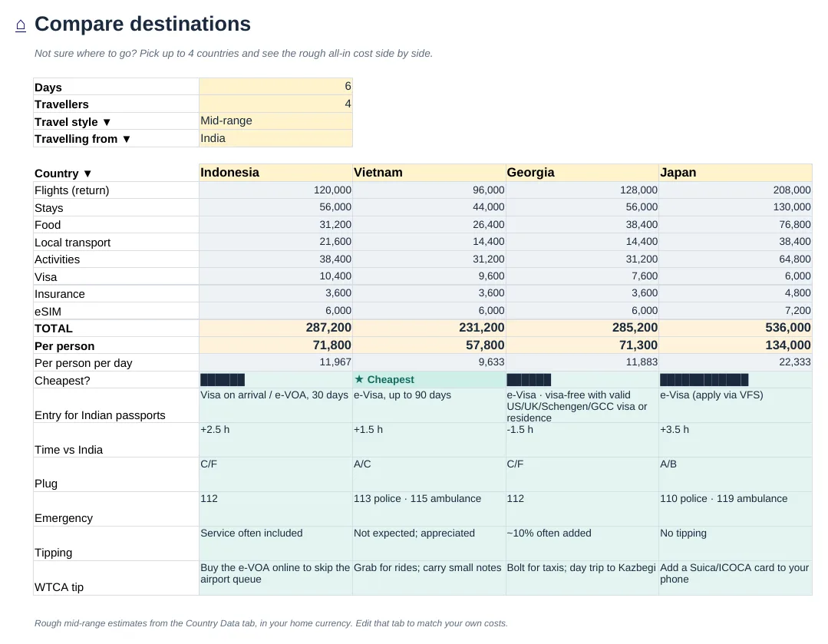Change the Japan country header cell
This screenshot has width=828, height=644.
[735, 173]
